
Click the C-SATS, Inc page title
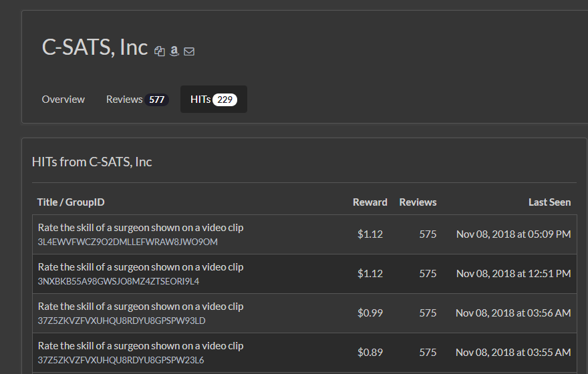point(95,47)
